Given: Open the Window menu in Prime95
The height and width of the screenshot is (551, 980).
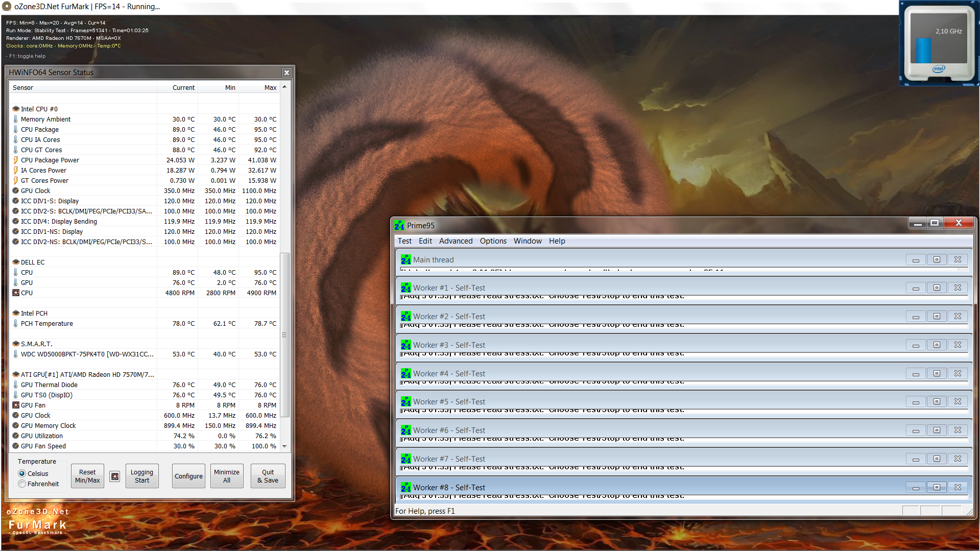Looking at the screenshot, I should coord(528,241).
